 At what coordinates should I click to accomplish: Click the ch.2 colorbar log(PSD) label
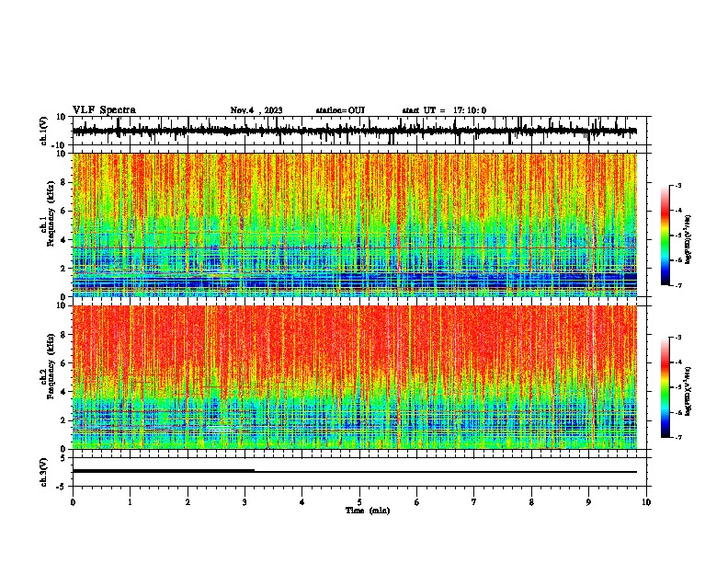688,391
